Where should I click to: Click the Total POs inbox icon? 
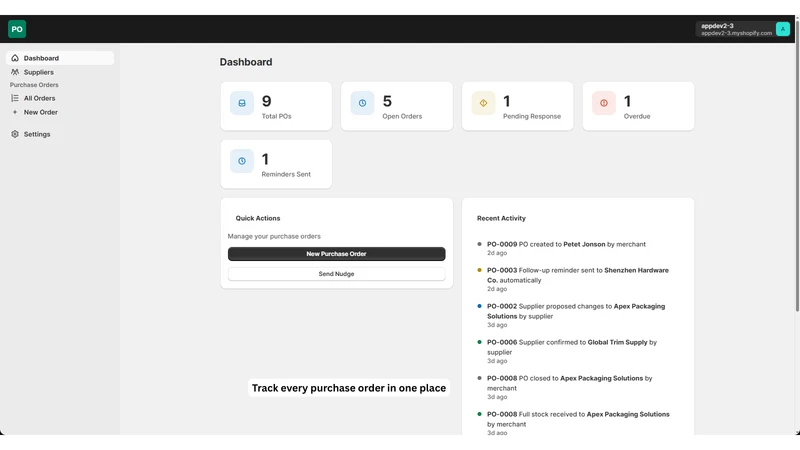pyautogui.click(x=242, y=103)
